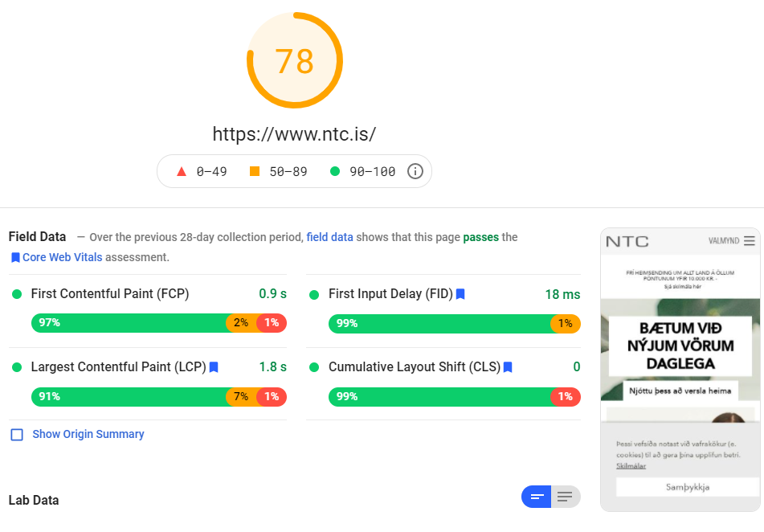
Task: Click the Cumulative Layout Shift (CLS) label
Action: click(415, 367)
